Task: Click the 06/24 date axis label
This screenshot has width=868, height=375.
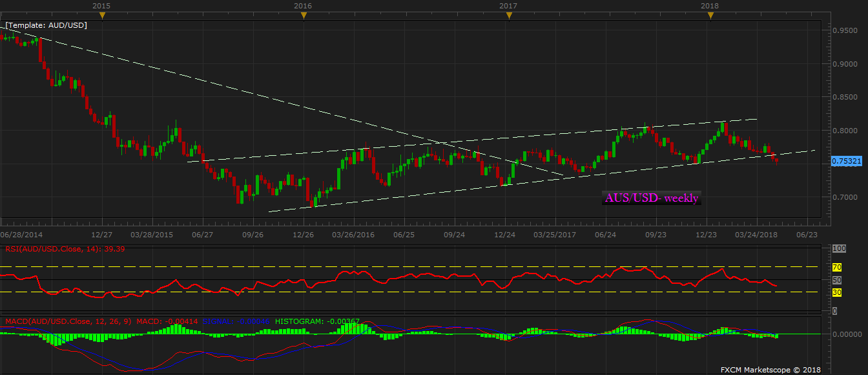Action: tap(604, 235)
